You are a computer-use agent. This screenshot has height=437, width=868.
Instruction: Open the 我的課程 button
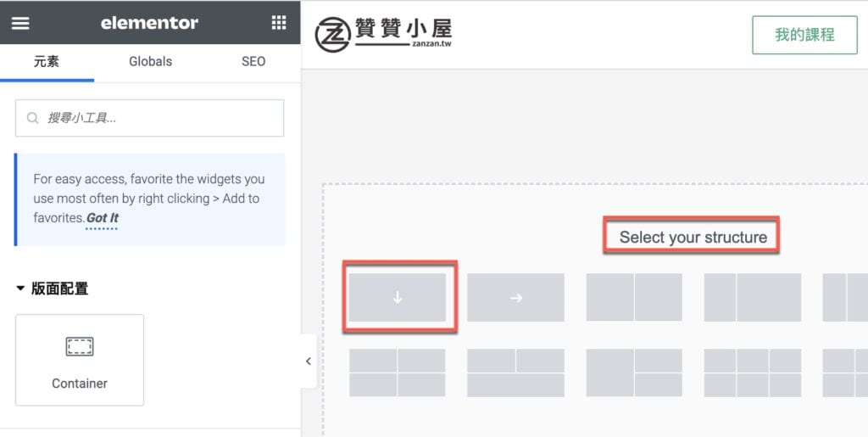[805, 35]
